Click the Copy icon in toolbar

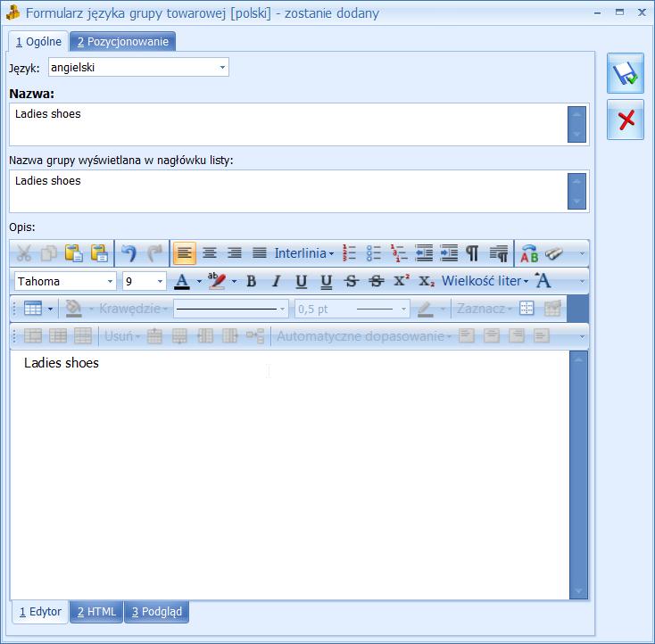pos(49,253)
